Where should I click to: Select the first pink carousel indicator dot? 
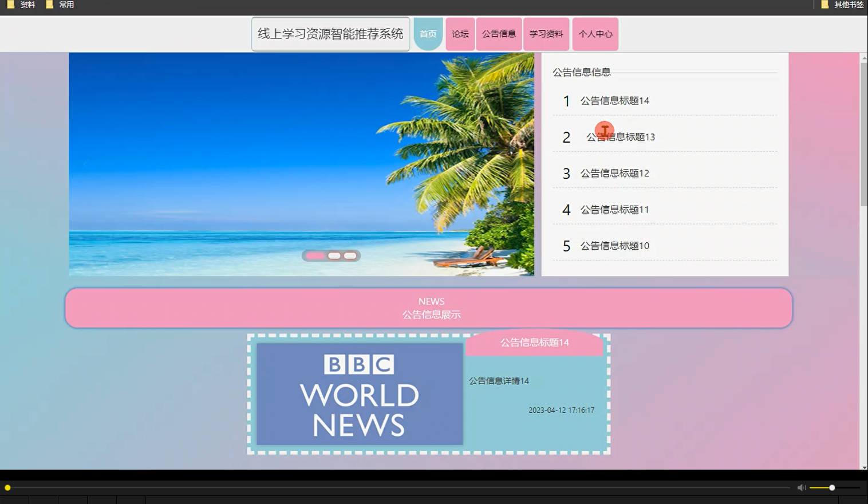point(315,255)
